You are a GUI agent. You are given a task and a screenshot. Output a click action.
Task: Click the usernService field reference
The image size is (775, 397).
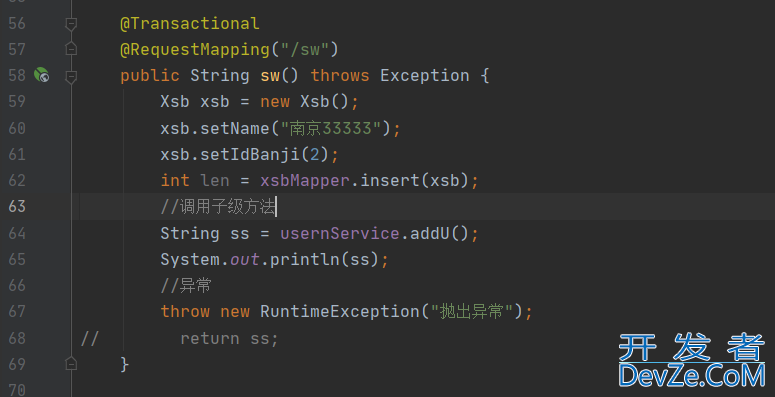coord(340,233)
